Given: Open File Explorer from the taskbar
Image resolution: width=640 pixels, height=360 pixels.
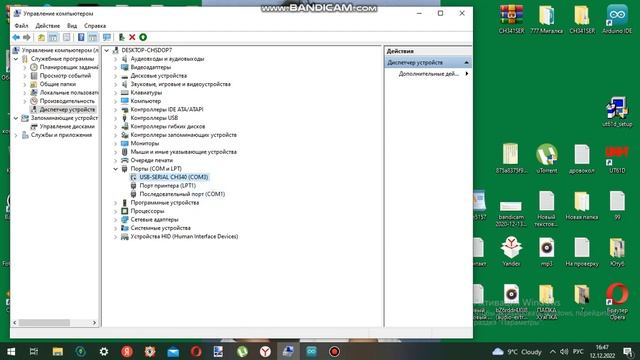Looking at the screenshot, I should coord(58,351).
